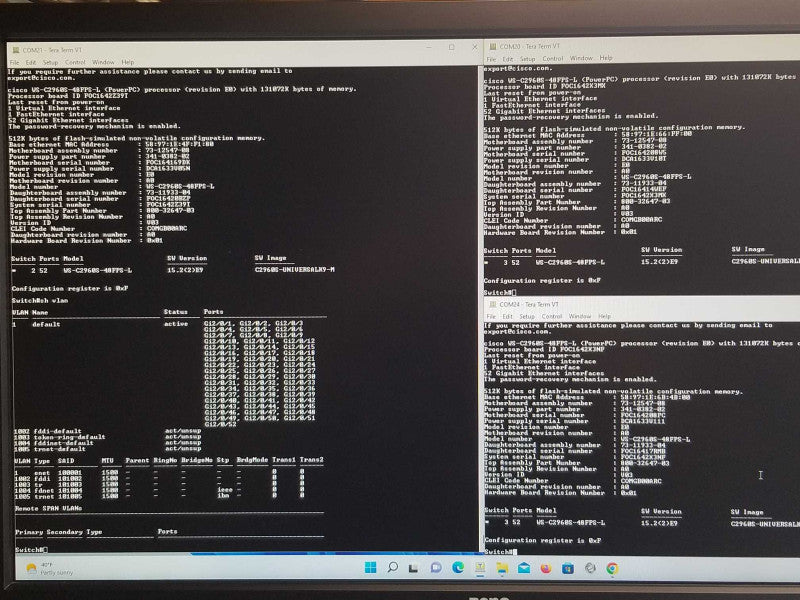The height and width of the screenshot is (600, 800).
Task: Click the COM21 Tera Term title icon
Action: [16, 50]
